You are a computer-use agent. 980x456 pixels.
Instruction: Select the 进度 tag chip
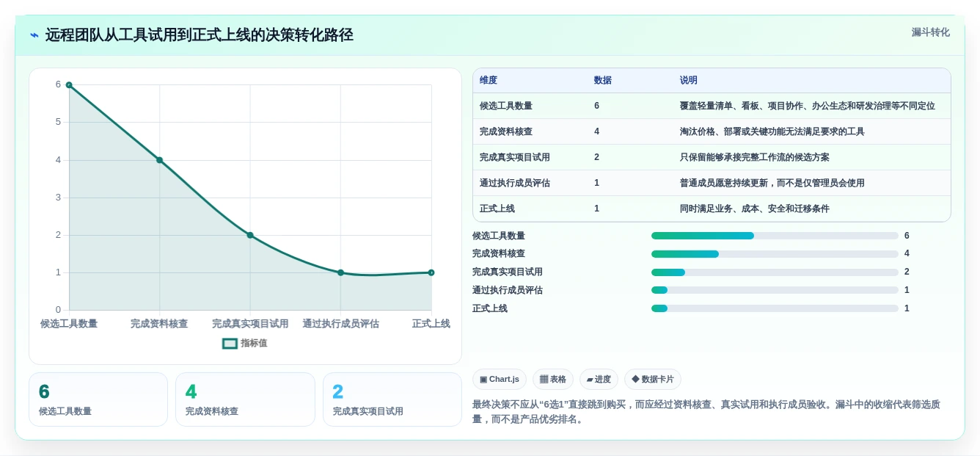click(599, 379)
